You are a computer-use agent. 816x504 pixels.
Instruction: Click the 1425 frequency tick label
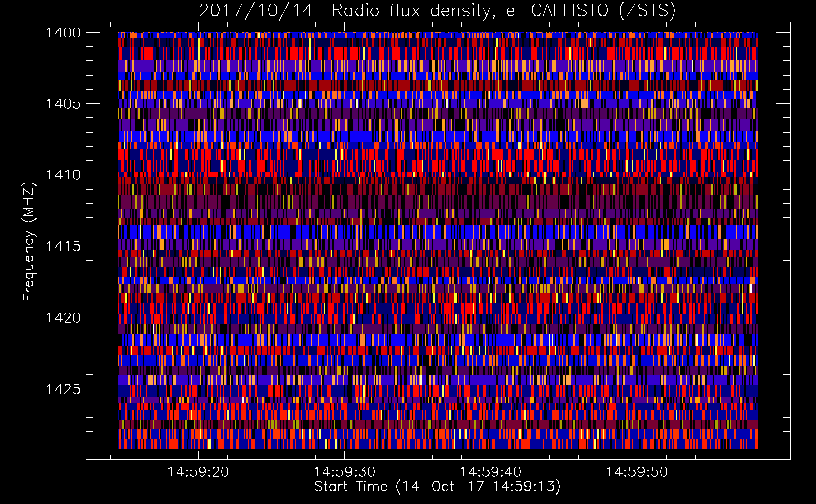[63, 389]
